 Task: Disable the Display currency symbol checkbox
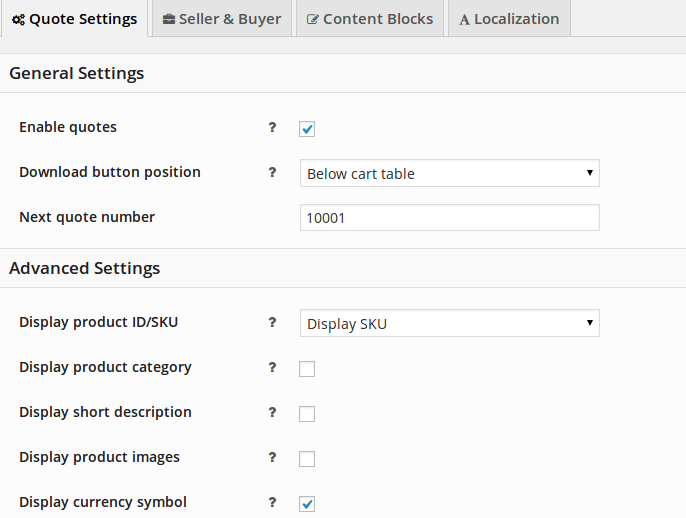(307, 504)
